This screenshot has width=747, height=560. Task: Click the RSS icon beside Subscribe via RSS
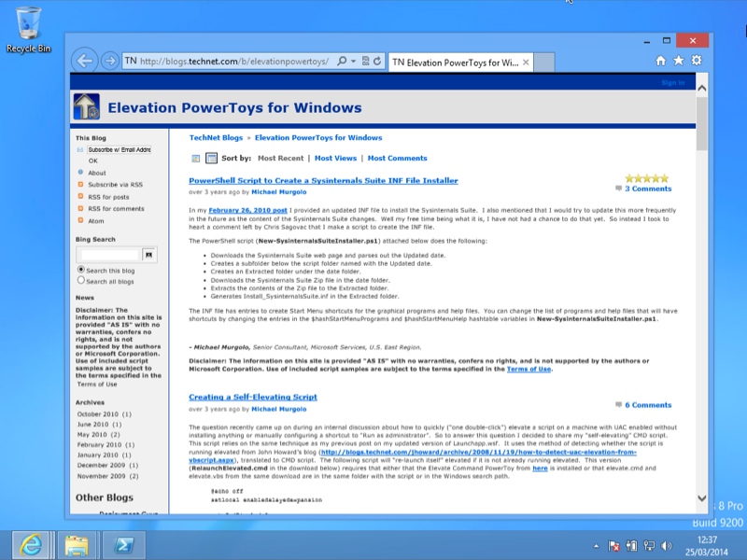pos(80,184)
